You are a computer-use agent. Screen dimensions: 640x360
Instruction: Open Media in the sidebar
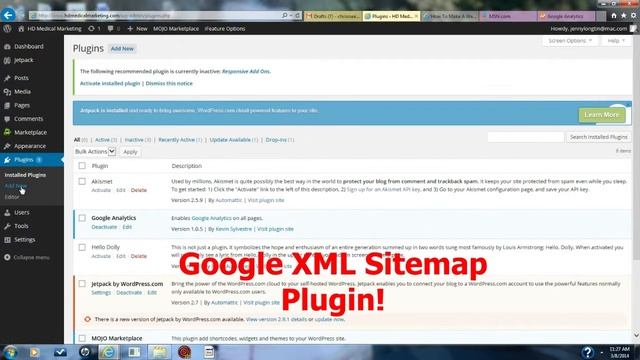pyautogui.click(x=22, y=91)
